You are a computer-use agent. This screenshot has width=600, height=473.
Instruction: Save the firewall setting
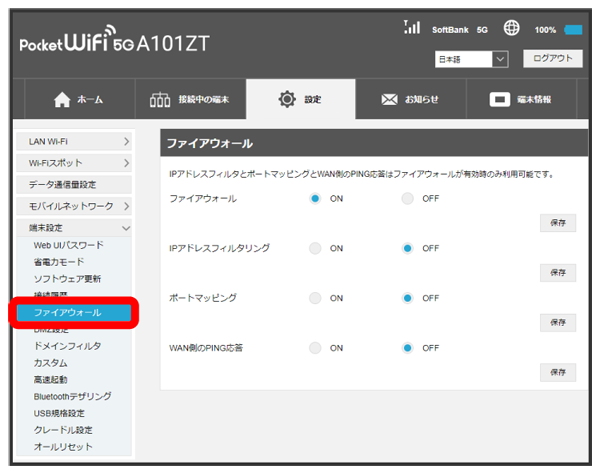(557, 223)
